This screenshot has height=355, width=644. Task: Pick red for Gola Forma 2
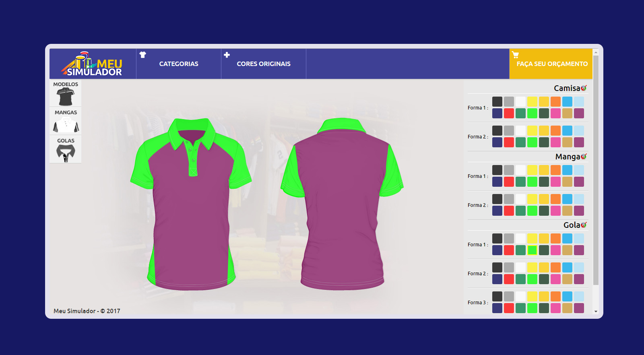coord(509,279)
